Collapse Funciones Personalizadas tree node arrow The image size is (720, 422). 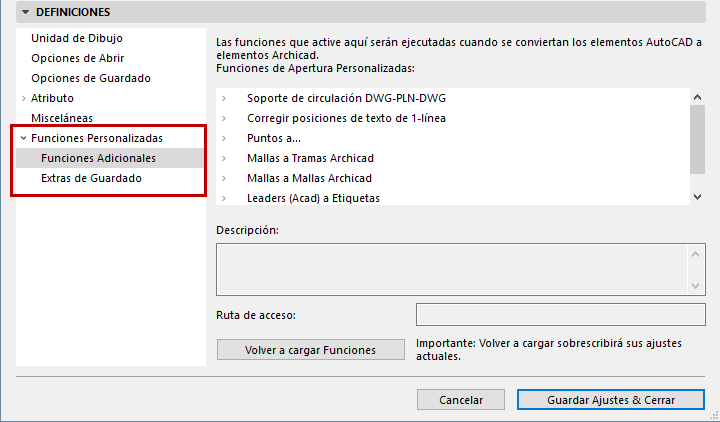[23, 138]
